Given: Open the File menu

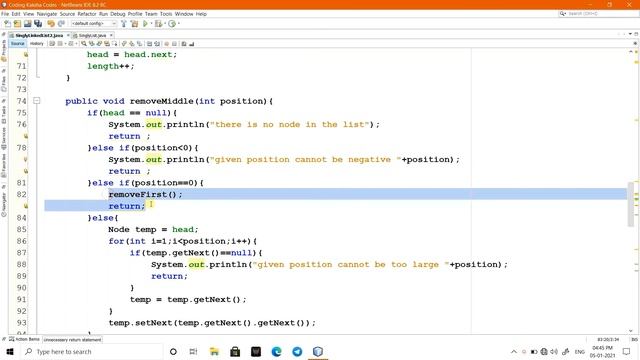Looking at the screenshot, I should pos(5,14).
